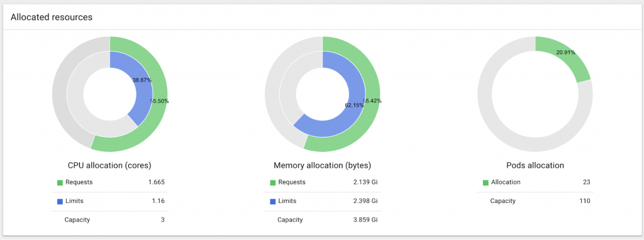Viewport: 644px width, 240px height.
Task: Click the 55.42% label in Memory chart
Action: (x=372, y=101)
